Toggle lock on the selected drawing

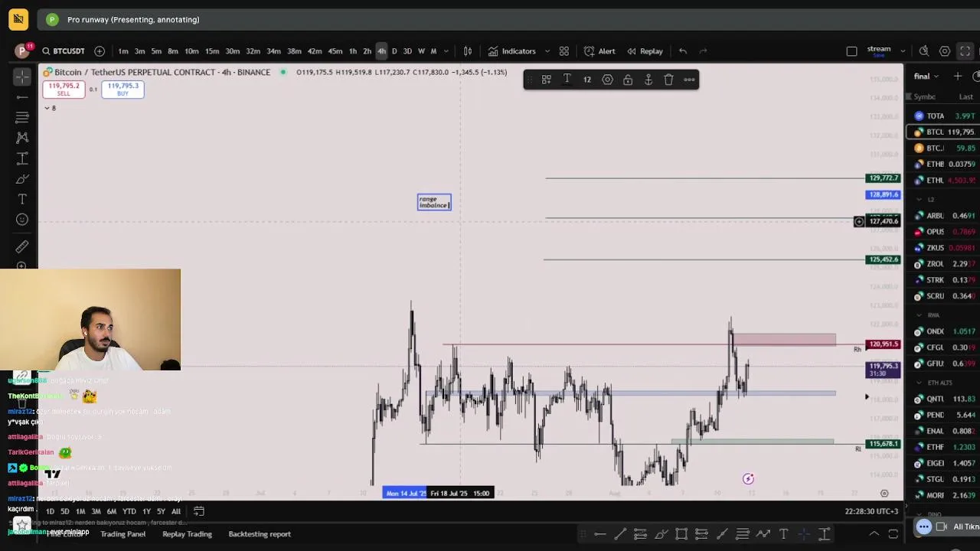(628, 80)
